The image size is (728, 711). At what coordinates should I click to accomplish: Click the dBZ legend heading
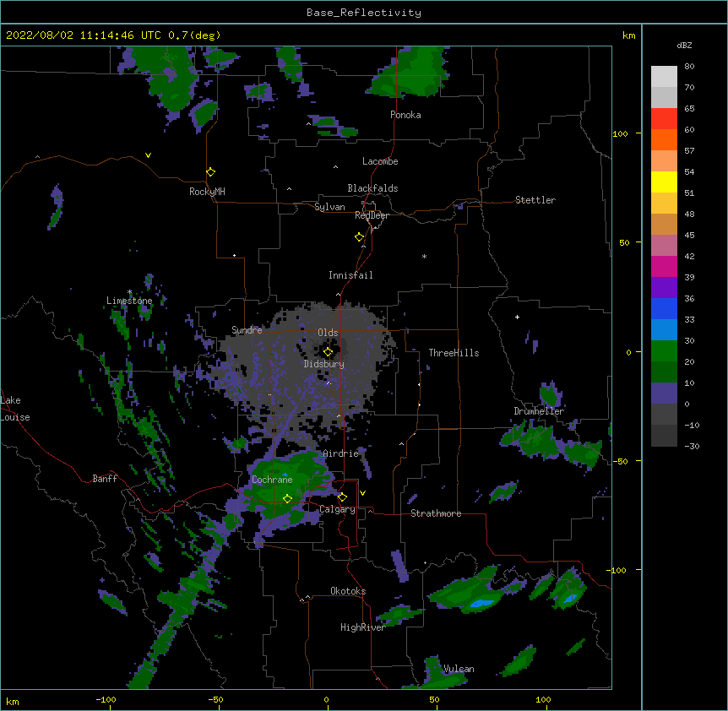tap(684, 45)
